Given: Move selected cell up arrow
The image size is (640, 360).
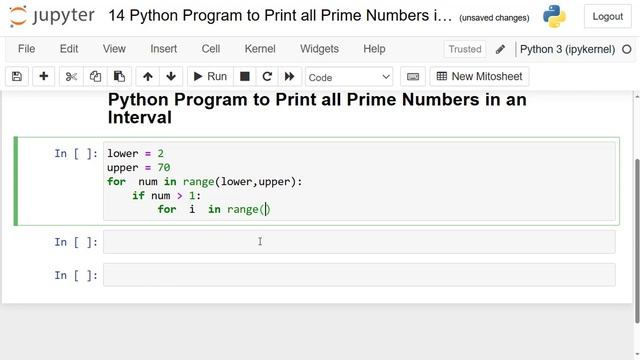Looking at the screenshot, I should coord(148,76).
